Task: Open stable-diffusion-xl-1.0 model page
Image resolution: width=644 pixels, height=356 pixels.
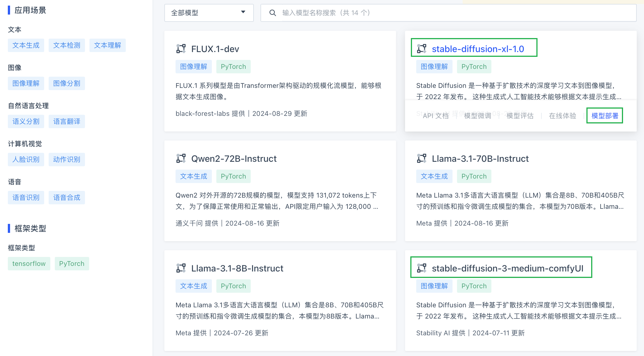Action: (x=478, y=49)
